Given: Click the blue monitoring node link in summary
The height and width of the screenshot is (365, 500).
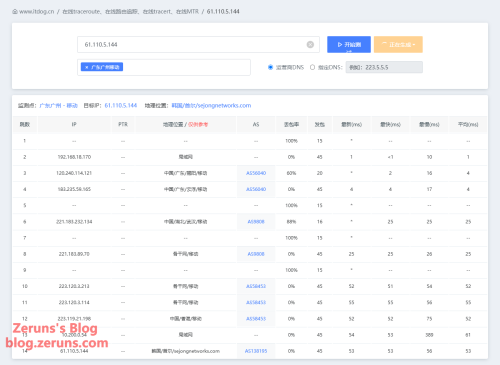Looking at the screenshot, I should click(x=58, y=106).
